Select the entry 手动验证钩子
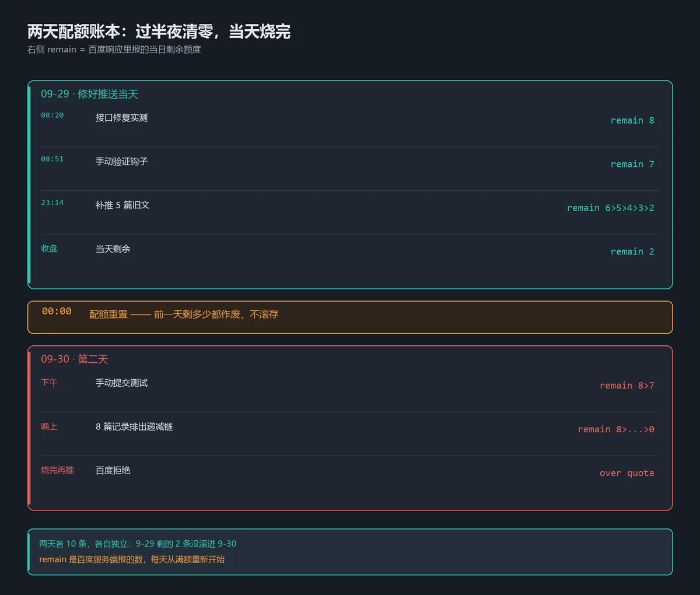 click(121, 162)
